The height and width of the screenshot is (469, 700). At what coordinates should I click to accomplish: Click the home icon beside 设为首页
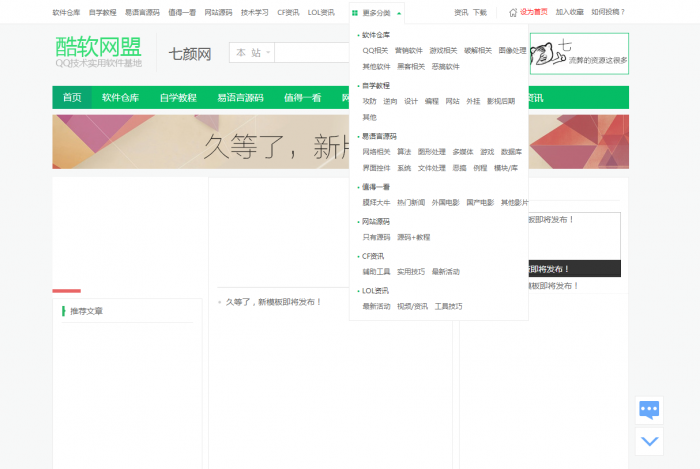coord(513,13)
